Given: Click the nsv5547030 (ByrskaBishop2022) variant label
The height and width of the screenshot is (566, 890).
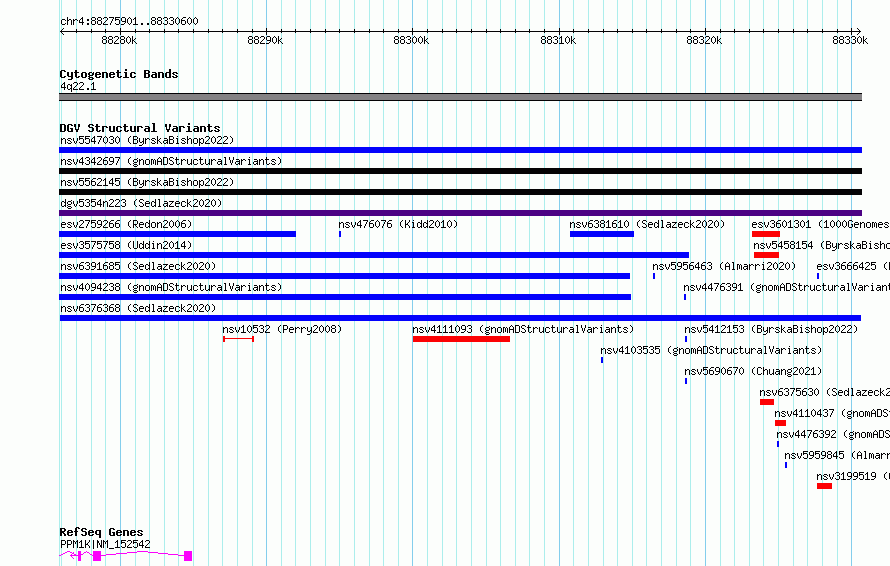Looking at the screenshot, I should coord(147,140).
